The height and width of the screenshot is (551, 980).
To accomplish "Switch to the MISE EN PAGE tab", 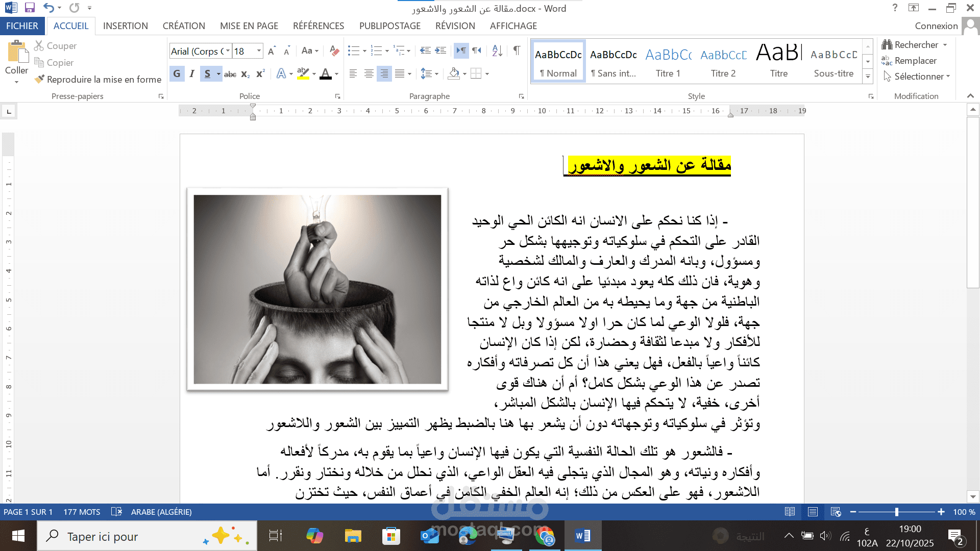I will point(249,26).
